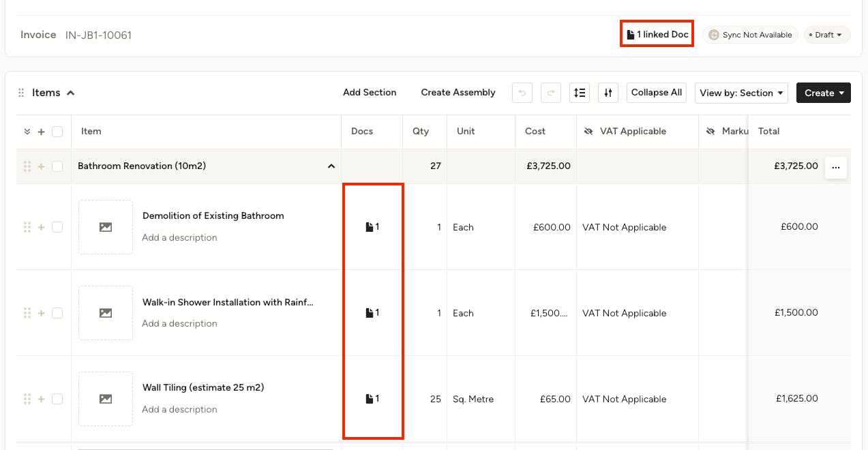Click Demolition of Existing Bathroom item name

pyautogui.click(x=213, y=215)
